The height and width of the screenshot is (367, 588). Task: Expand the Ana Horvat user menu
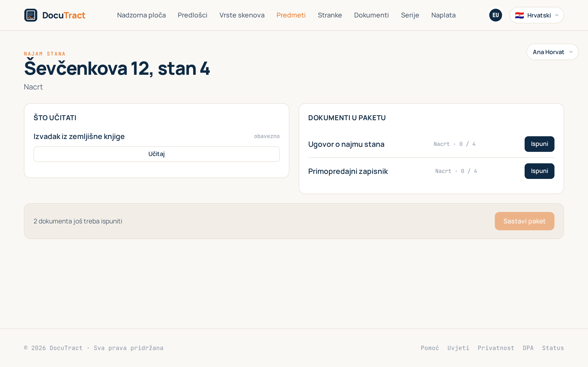point(552,52)
